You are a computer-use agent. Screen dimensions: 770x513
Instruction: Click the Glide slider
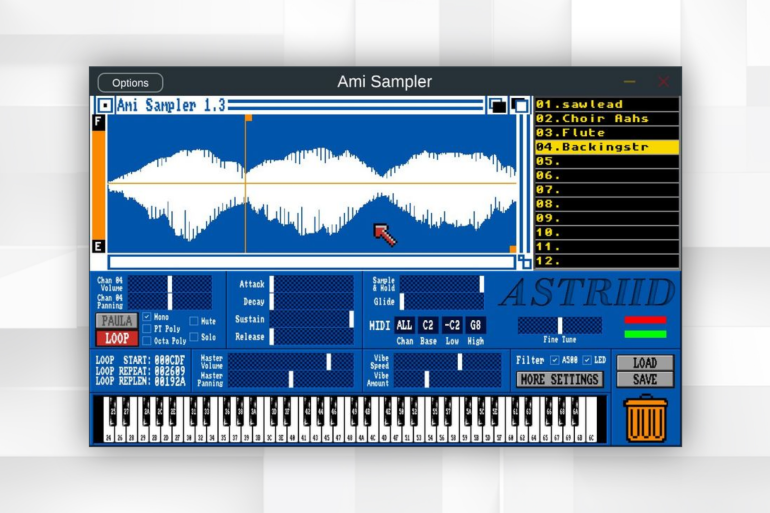click(442, 301)
